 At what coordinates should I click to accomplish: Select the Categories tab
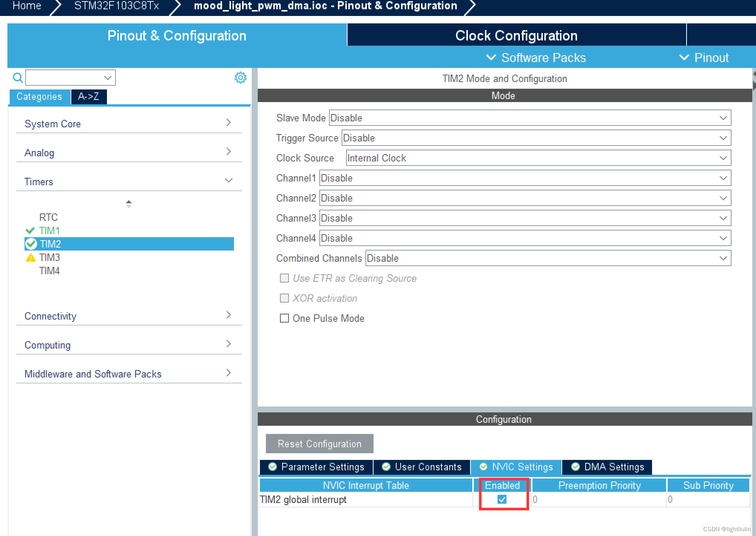coord(39,97)
